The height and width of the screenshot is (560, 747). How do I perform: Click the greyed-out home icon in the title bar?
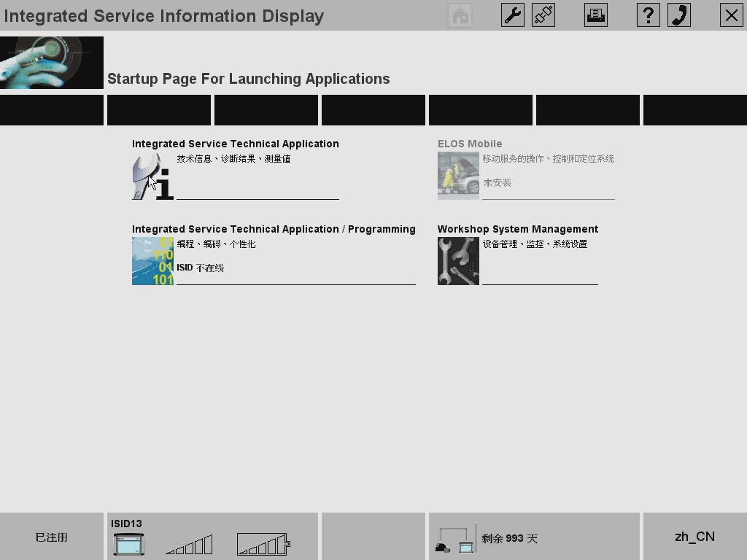pos(460,15)
